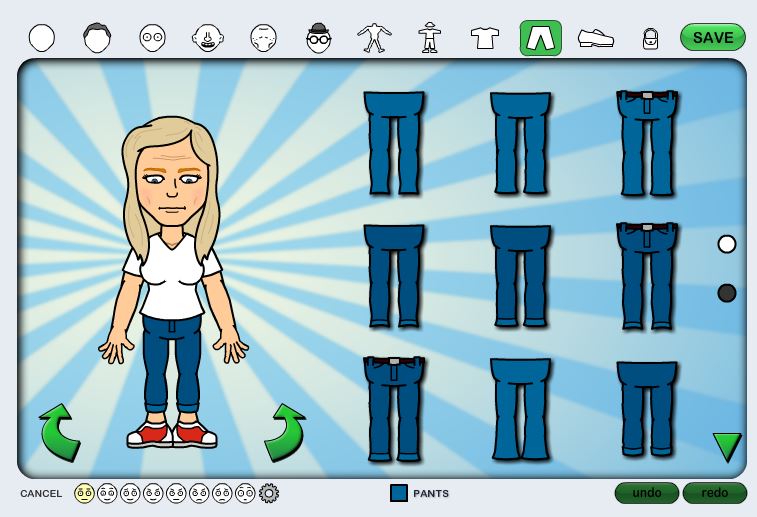Choose the top-left plain straight pants
This screenshot has width=757, height=517.
(394, 143)
